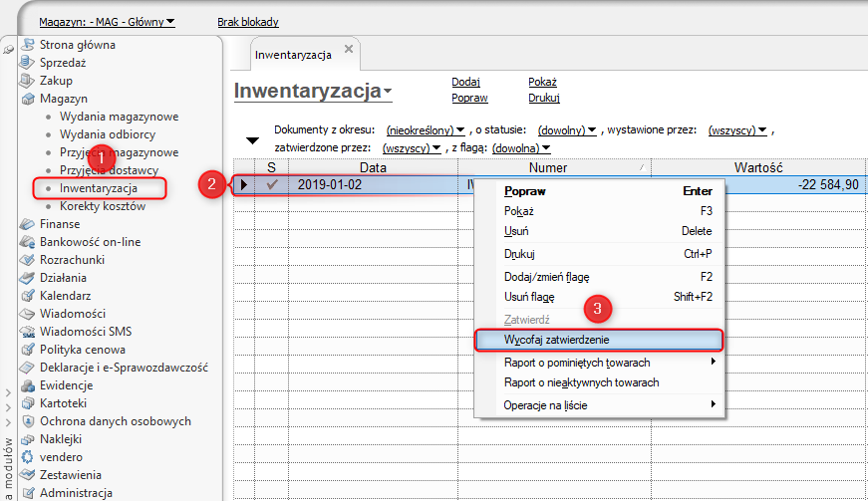Click the Dodaj link
868x501 pixels.
click(x=465, y=83)
